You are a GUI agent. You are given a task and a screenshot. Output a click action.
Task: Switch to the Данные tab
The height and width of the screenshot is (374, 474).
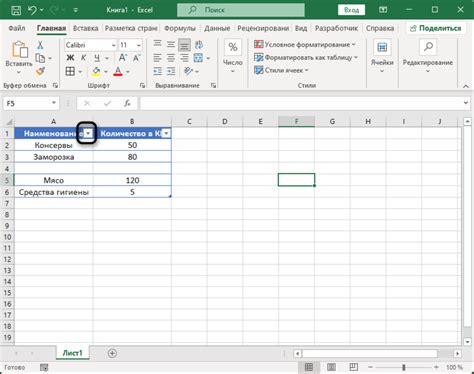(x=217, y=28)
